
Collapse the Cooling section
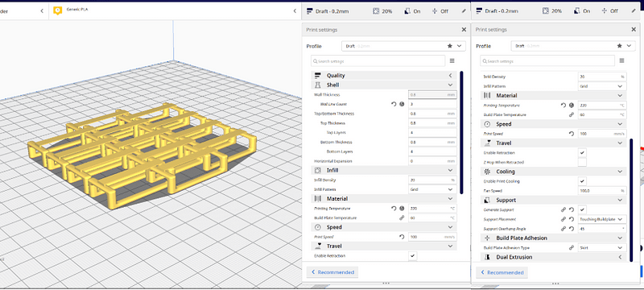554,172
